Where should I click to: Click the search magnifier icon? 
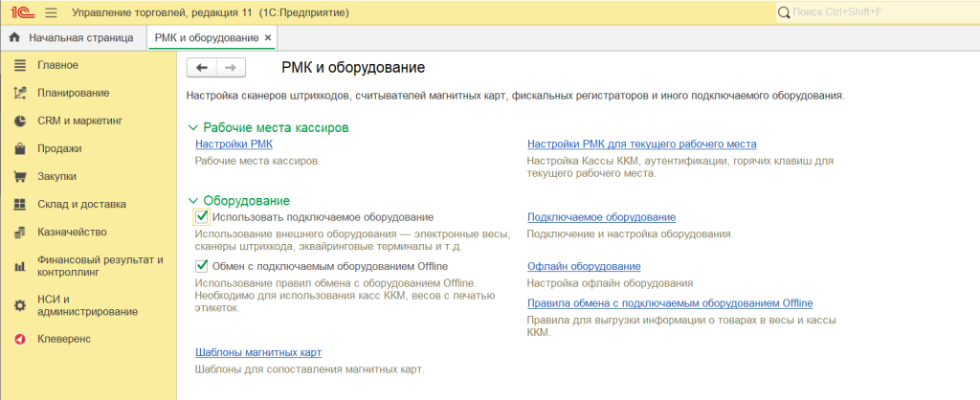pos(784,12)
